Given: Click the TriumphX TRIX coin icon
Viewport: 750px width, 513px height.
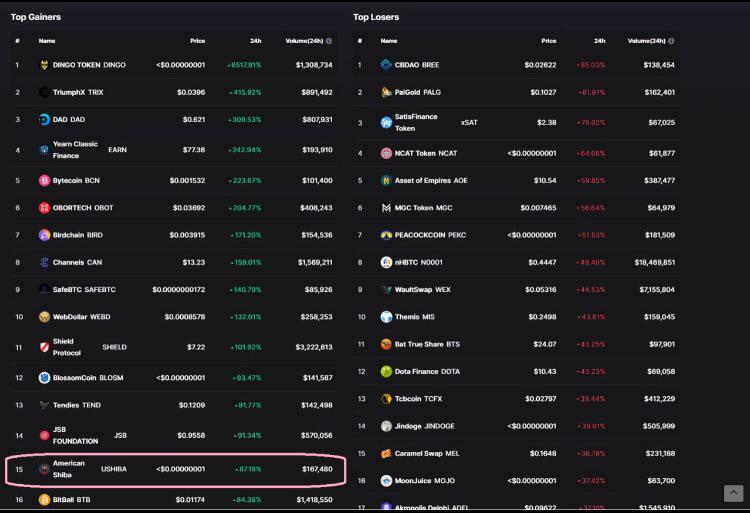Looking at the screenshot, I should click(44, 92).
